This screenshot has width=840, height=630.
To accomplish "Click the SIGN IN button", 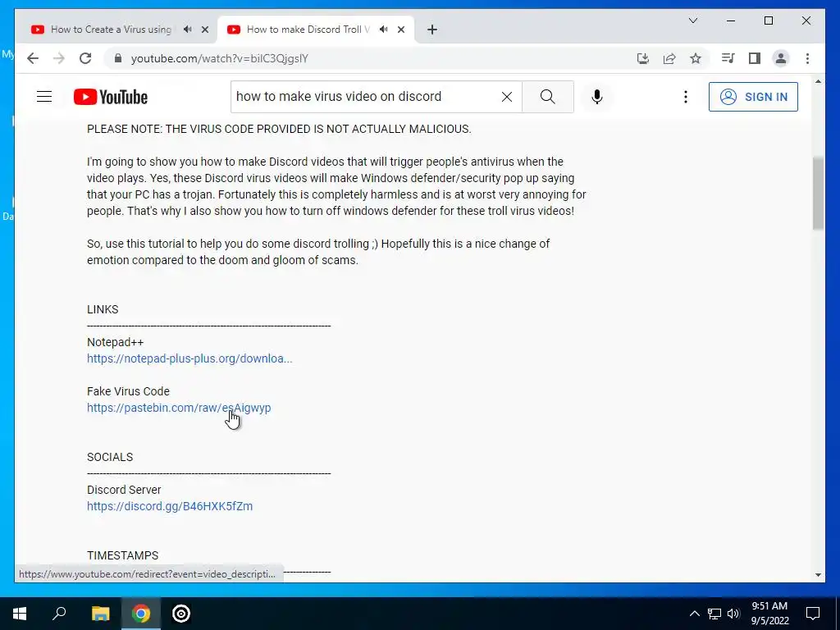I will [753, 97].
